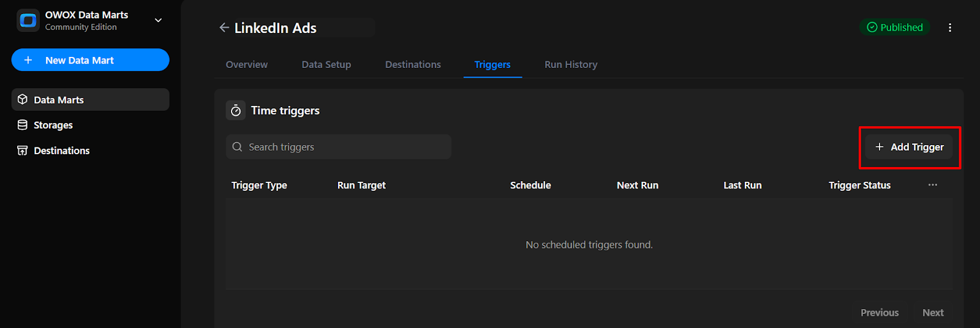Click the Search triggers field

(339, 147)
